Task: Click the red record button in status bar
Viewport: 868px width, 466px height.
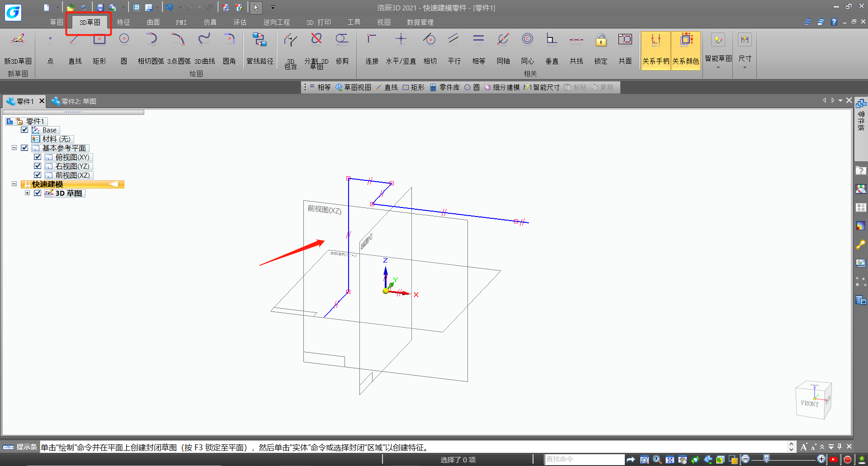Action: tap(848, 460)
